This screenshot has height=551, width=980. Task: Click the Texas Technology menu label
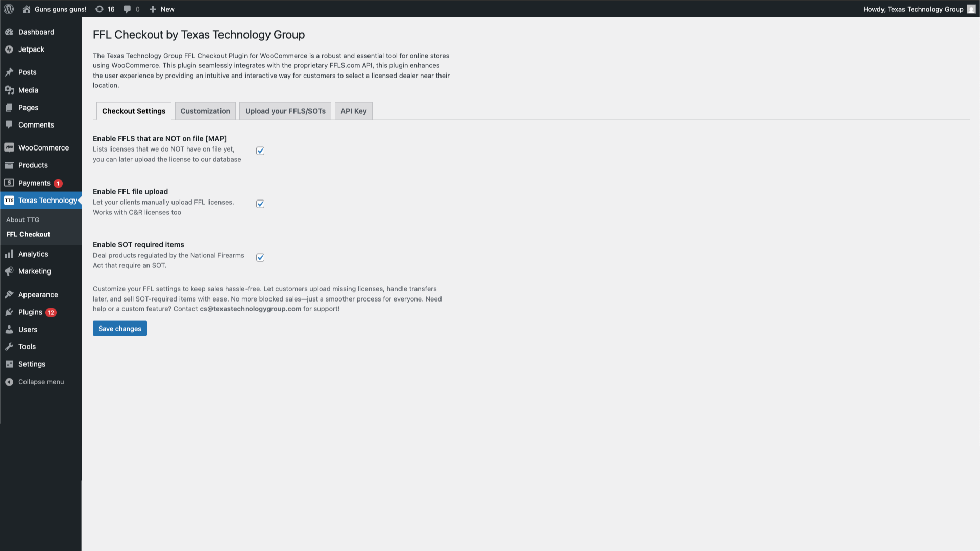pos(47,200)
